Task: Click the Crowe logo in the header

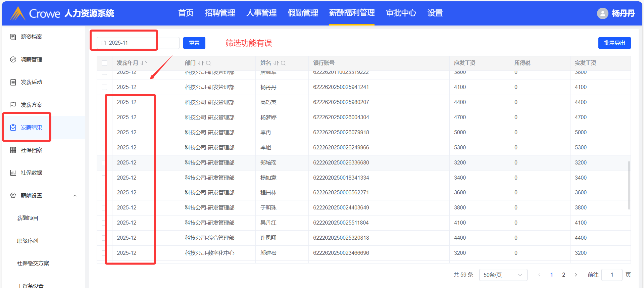Action: [18, 13]
